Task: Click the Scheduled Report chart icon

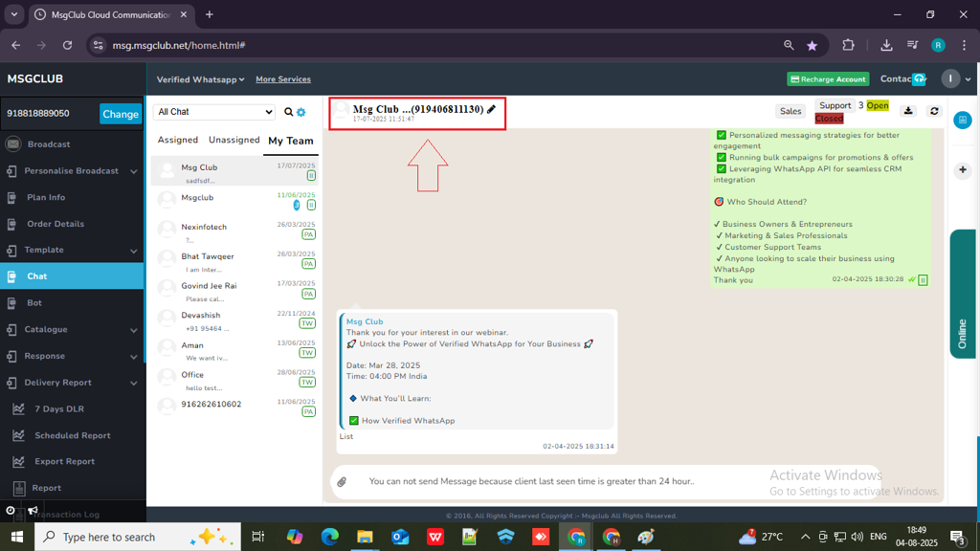Action: [x=19, y=435]
